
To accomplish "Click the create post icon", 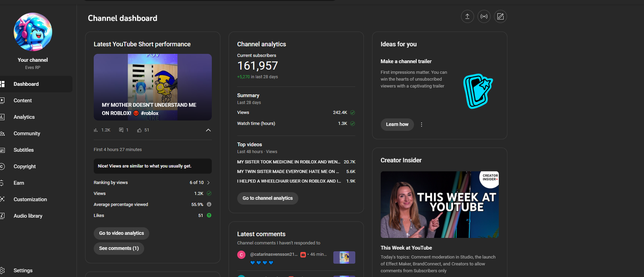I will click(500, 17).
